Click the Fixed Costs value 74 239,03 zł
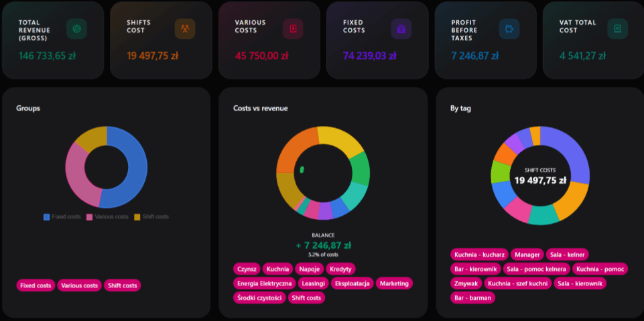Viewport: 644px width, 321px height. [x=370, y=56]
